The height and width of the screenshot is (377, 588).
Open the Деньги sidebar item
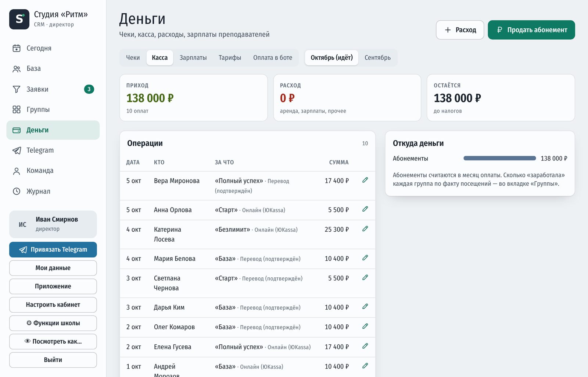[x=53, y=130]
